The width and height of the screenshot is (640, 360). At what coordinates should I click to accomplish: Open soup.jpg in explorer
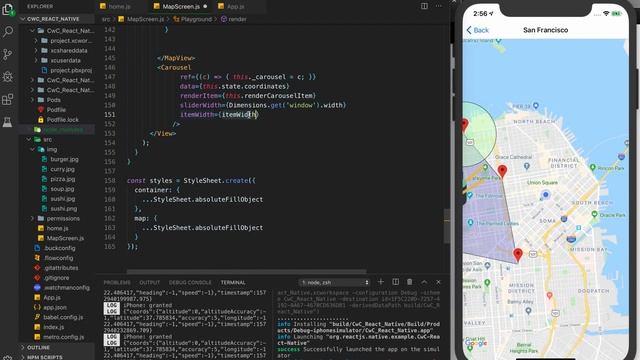tap(62, 189)
